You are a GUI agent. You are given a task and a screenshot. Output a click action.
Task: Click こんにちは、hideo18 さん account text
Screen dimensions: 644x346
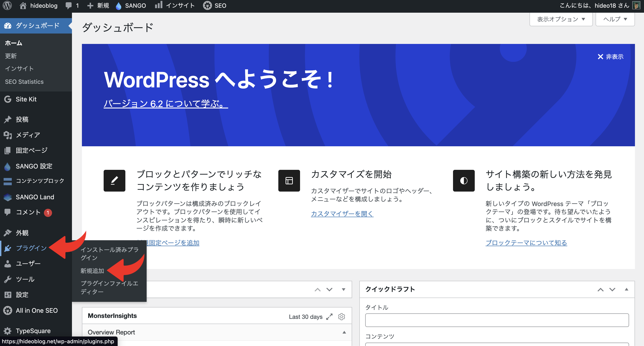pyautogui.click(x=594, y=5)
